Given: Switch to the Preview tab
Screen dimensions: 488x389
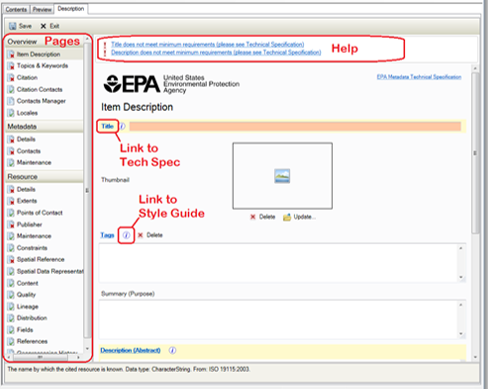Looking at the screenshot, I should coord(42,9).
